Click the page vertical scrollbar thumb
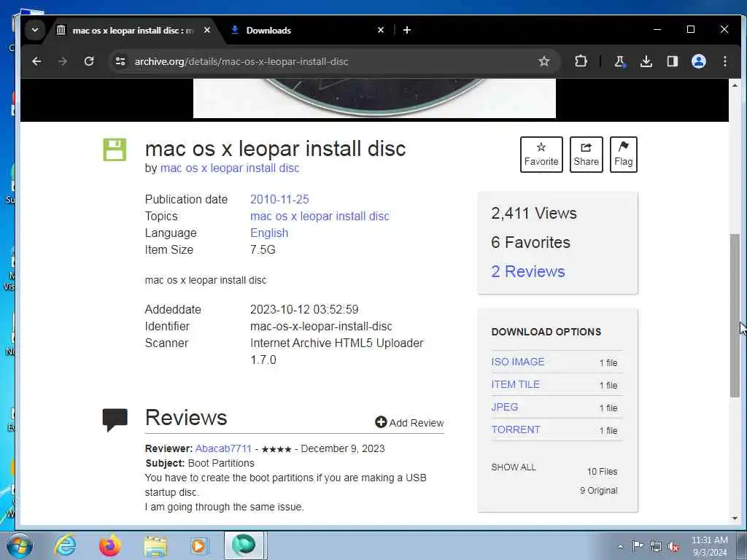The image size is (747, 560). [735, 315]
